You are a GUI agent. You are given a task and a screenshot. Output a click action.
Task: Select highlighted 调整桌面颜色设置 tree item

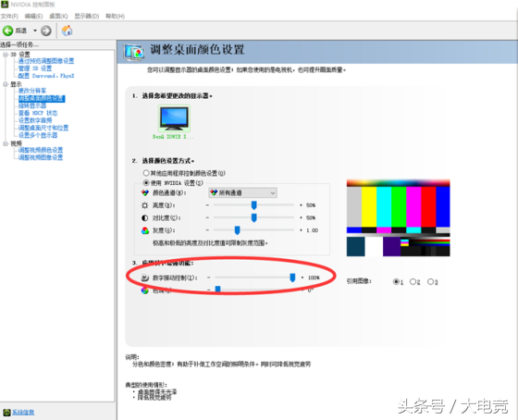(42, 98)
